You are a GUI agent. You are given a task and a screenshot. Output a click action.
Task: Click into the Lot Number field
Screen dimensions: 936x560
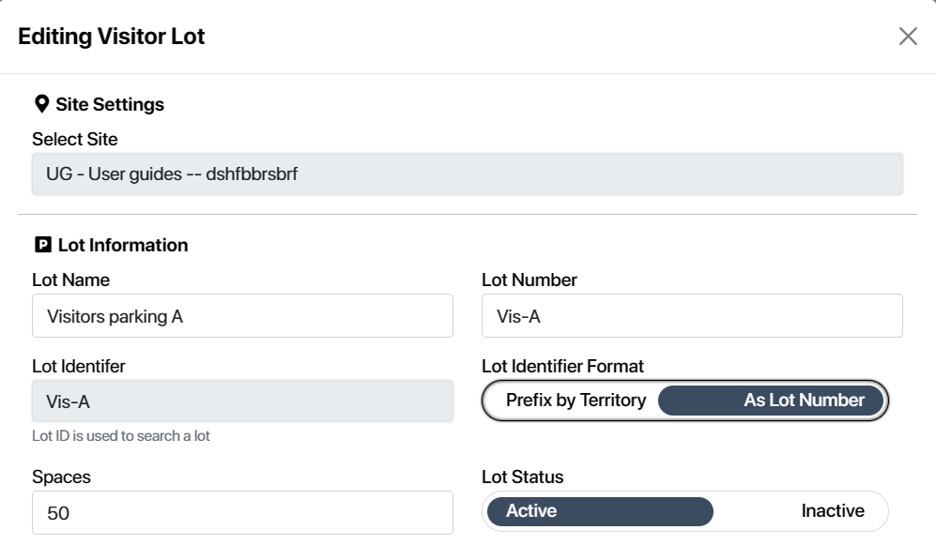point(692,315)
